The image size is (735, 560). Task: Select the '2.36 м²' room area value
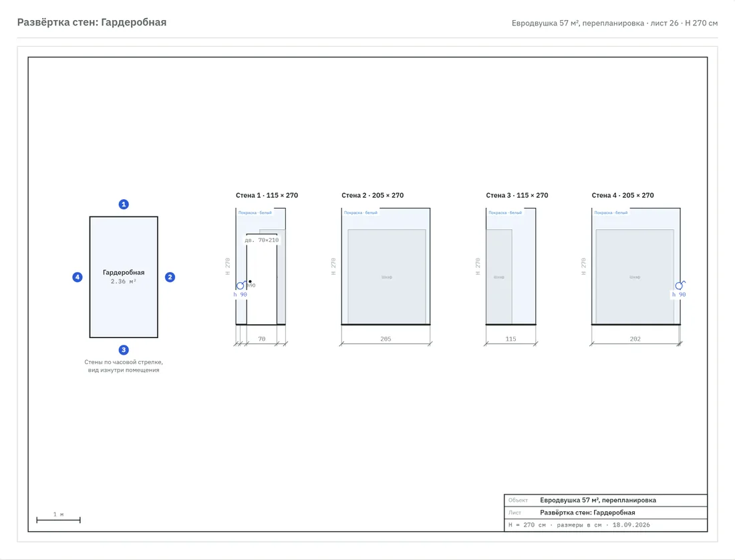click(124, 281)
